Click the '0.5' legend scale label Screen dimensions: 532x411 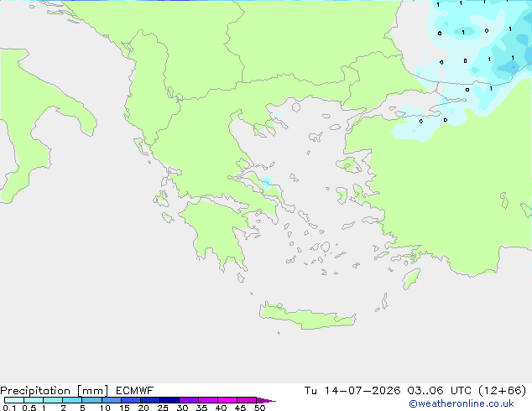29,408
